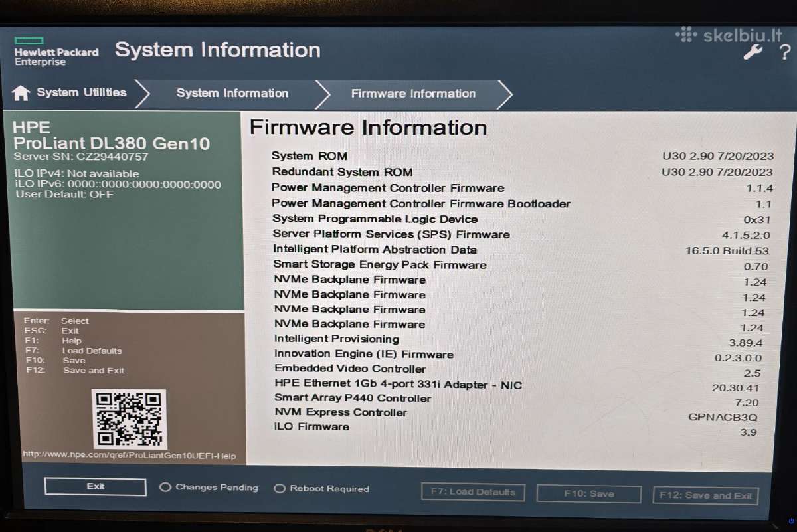Click the version value 20.30.41
Image resolution: width=797 pixels, height=532 pixels.
tap(735, 388)
